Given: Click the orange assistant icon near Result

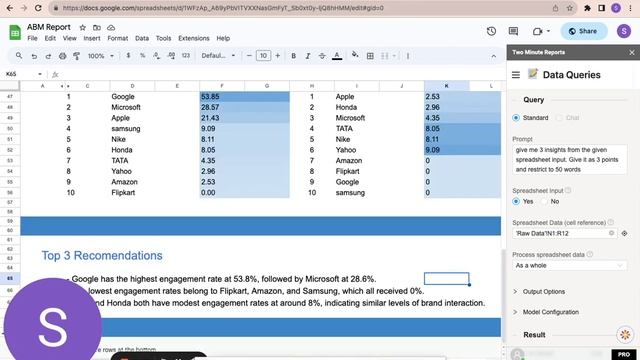Looking at the screenshot, I should tap(625, 335).
